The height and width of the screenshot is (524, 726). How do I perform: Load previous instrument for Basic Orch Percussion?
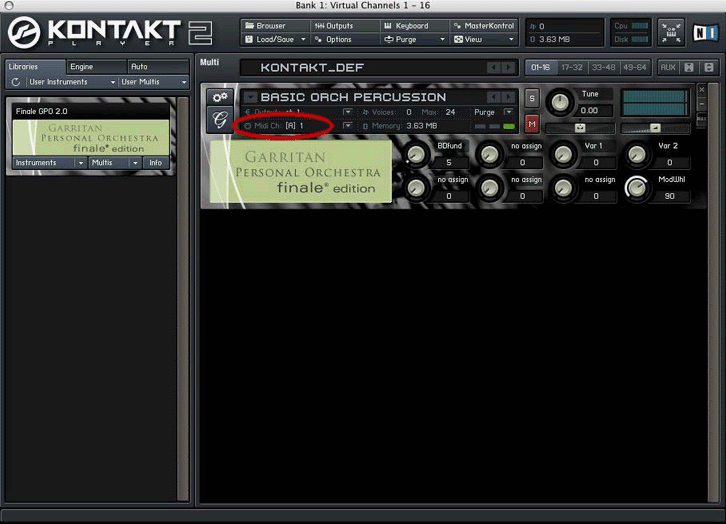494,97
